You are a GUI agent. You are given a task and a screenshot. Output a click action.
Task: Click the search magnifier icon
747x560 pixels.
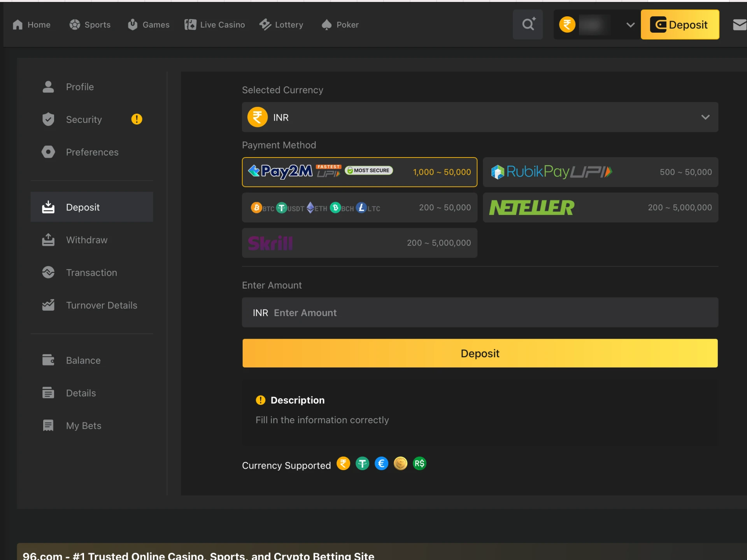(528, 24)
